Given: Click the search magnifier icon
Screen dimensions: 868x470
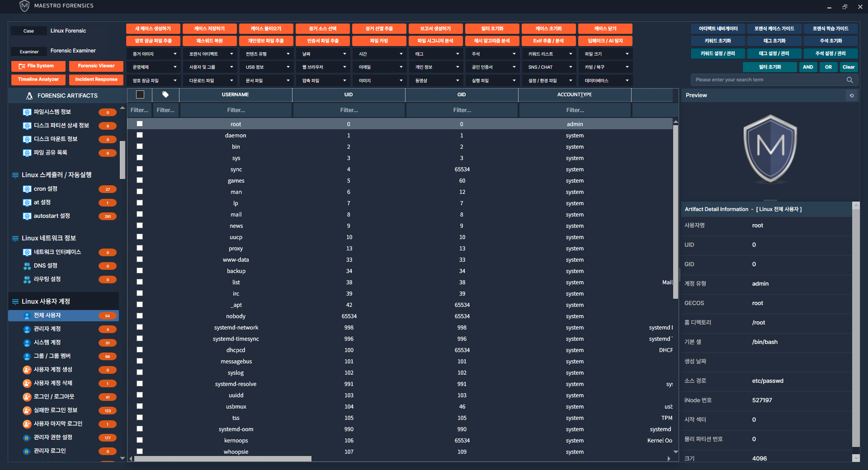Looking at the screenshot, I should (x=849, y=80).
